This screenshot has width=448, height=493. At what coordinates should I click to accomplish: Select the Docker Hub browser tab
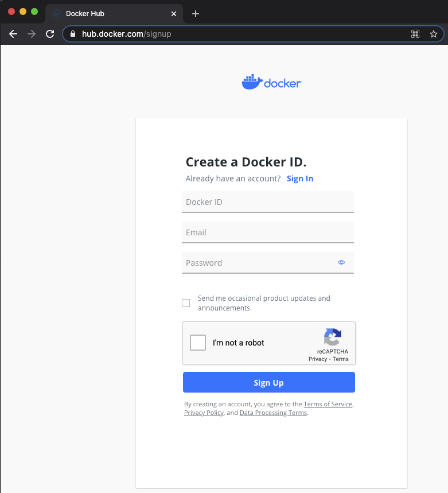pos(114,14)
